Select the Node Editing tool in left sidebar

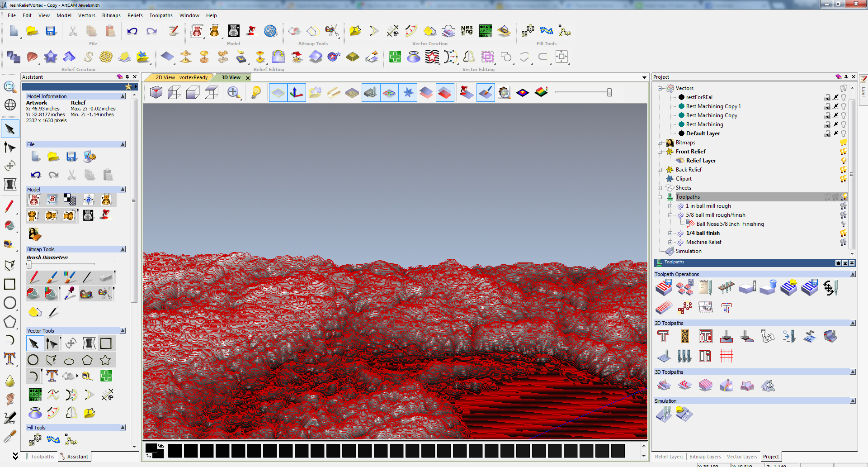pos(10,148)
